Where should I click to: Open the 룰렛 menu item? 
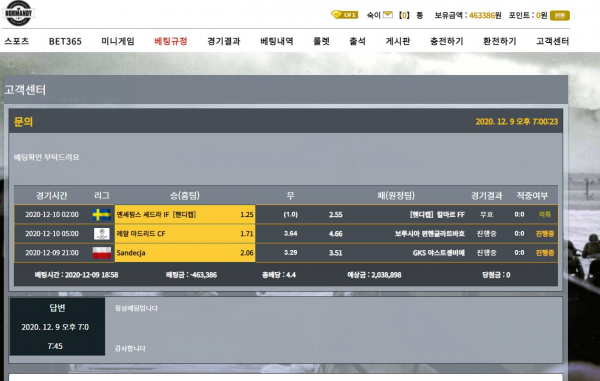tap(321, 41)
